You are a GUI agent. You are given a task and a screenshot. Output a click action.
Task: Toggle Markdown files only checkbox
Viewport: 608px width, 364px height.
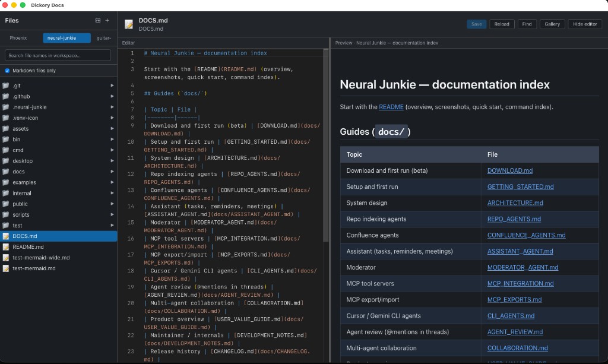click(7, 71)
